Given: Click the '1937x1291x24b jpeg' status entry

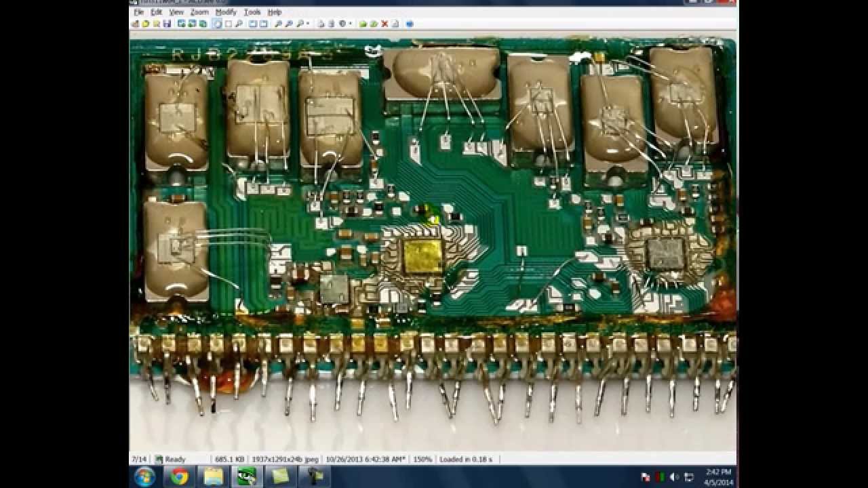Looking at the screenshot, I should pos(285,459).
